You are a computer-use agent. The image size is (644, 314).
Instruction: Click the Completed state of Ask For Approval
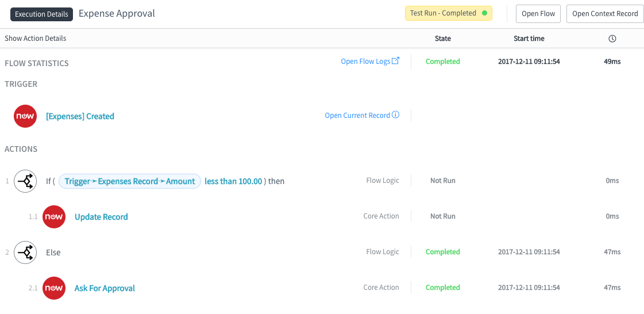click(443, 288)
